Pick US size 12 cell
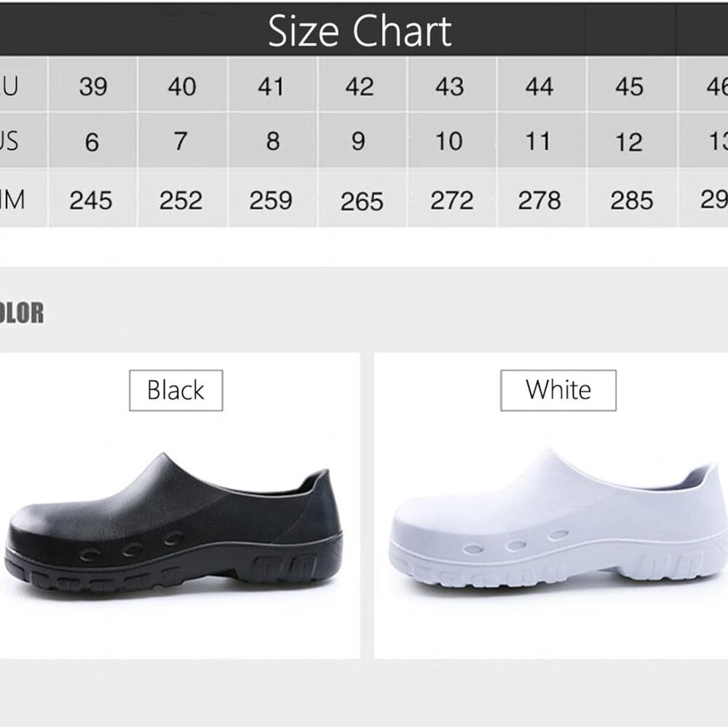 629,141
